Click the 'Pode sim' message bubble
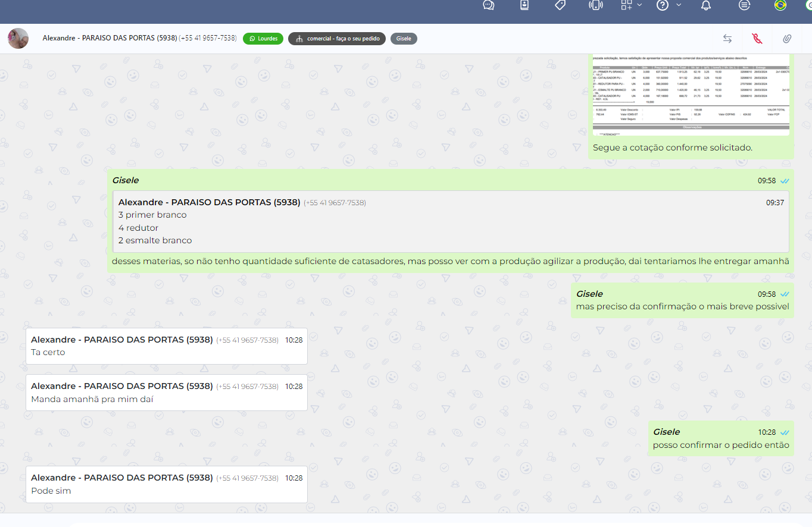This screenshot has width=812, height=527. [x=167, y=484]
